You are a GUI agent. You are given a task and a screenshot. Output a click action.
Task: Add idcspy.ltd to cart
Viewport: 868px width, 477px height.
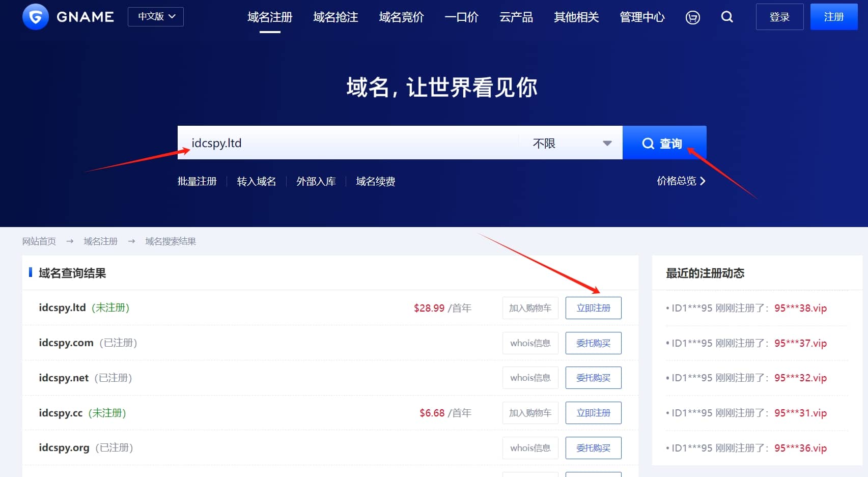pyautogui.click(x=530, y=308)
